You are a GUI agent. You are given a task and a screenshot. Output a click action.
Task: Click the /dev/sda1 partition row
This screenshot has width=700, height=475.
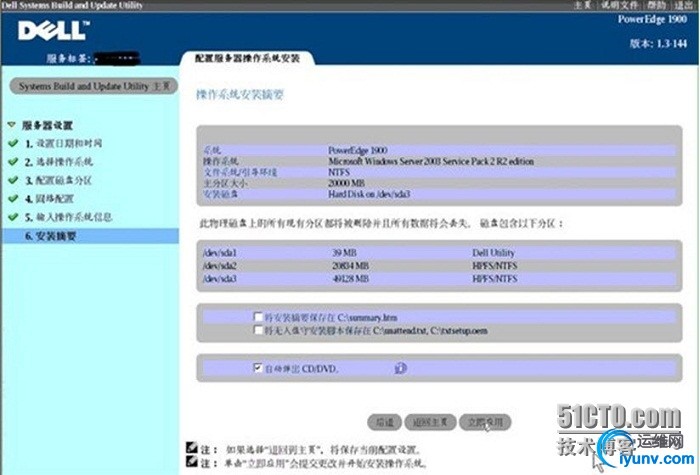pos(439,253)
